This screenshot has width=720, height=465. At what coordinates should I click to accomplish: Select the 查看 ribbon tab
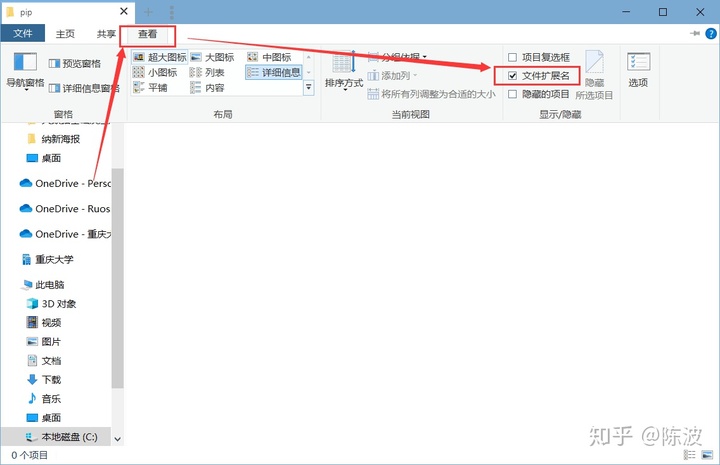pos(147,34)
